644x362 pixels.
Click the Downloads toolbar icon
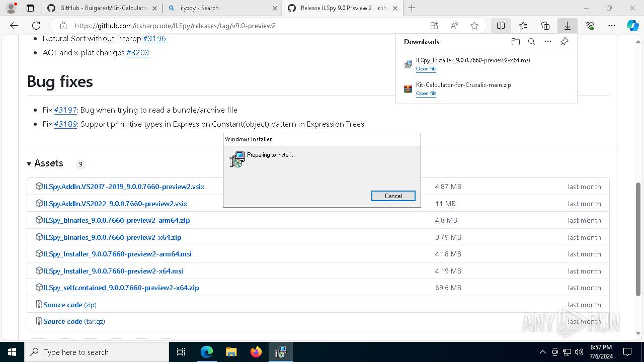568,26
